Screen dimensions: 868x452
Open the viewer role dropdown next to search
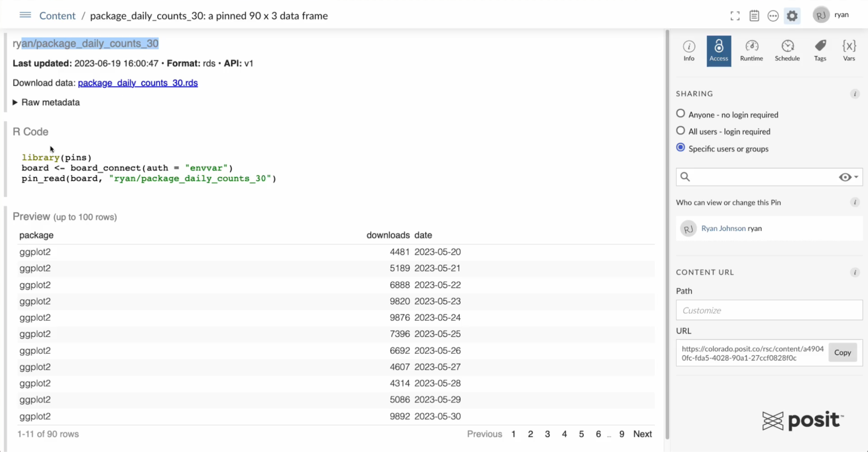848,177
